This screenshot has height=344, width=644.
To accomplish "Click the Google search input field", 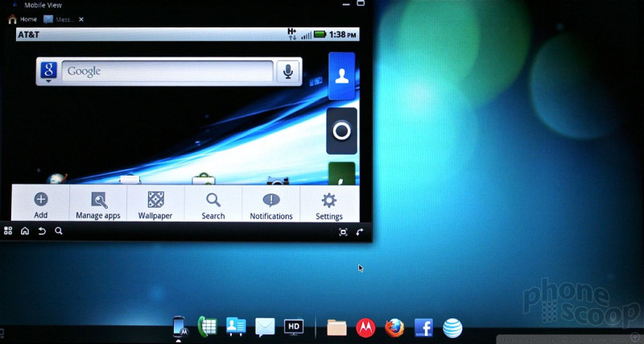I will pyautogui.click(x=167, y=72).
